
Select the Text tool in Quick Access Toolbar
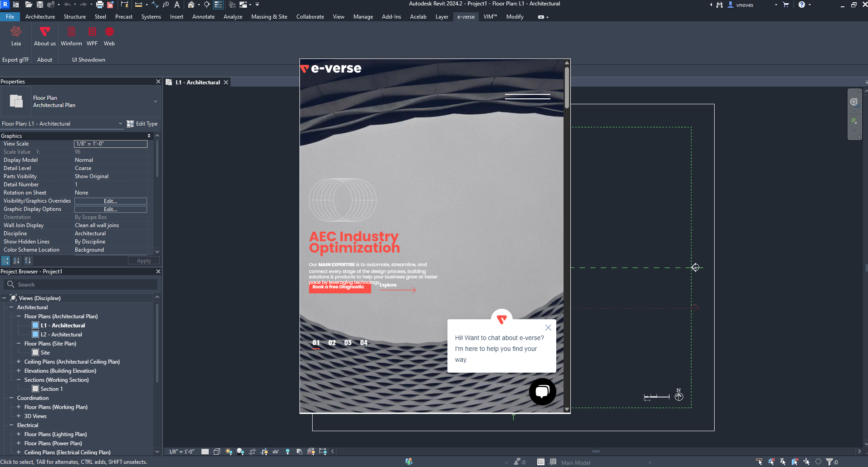pos(177,5)
